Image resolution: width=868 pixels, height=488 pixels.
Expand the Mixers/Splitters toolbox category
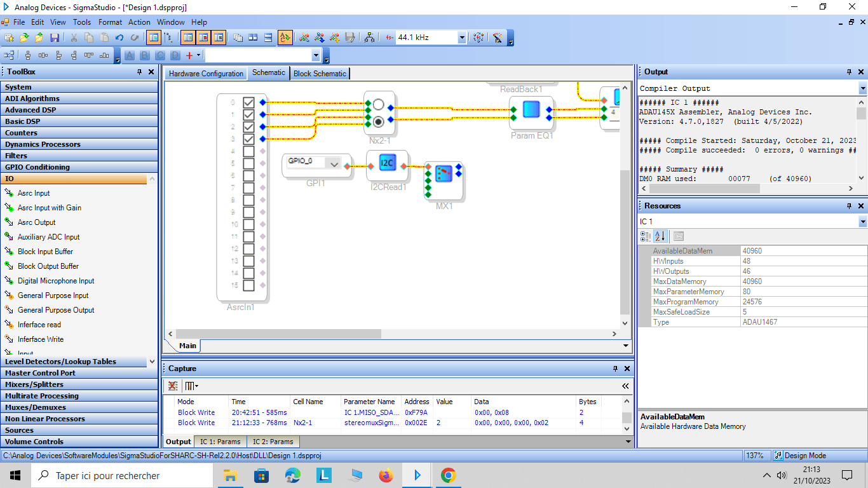[79, 384]
